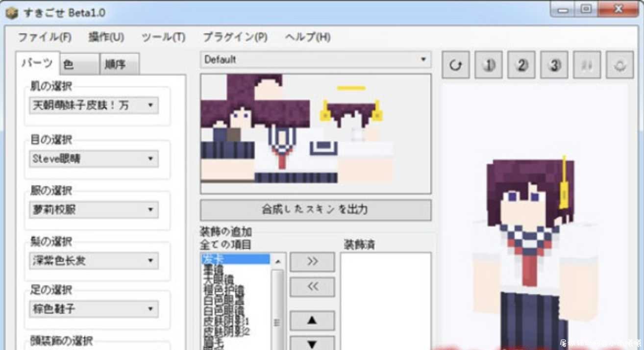Click the empty 装飾済 list box

(386, 301)
